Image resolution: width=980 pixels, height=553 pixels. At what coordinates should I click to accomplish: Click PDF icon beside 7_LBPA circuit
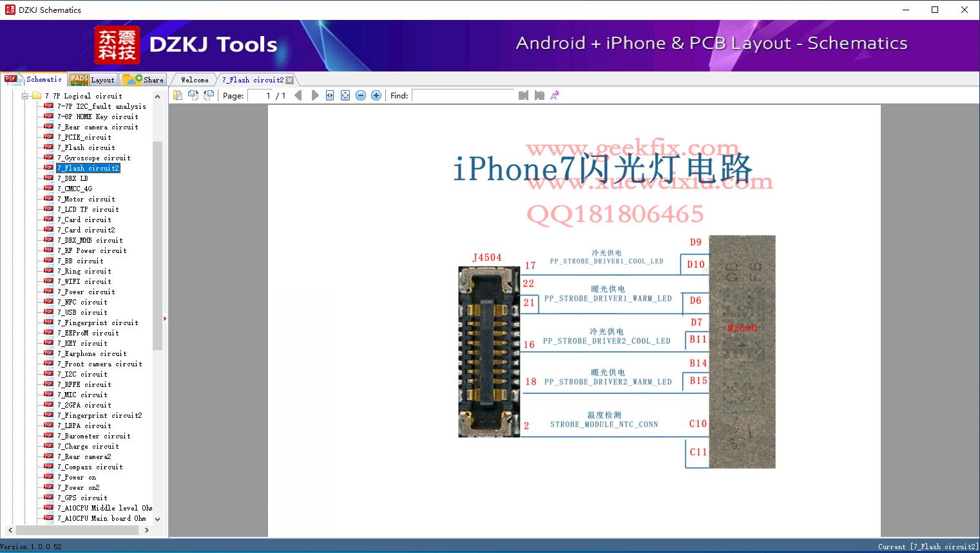tap(48, 425)
